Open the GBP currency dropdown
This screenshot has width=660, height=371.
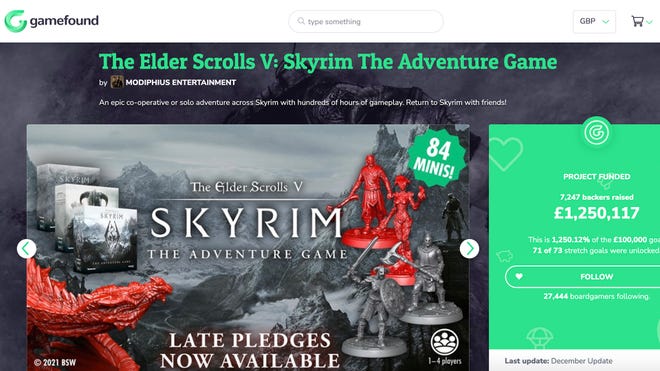(594, 21)
